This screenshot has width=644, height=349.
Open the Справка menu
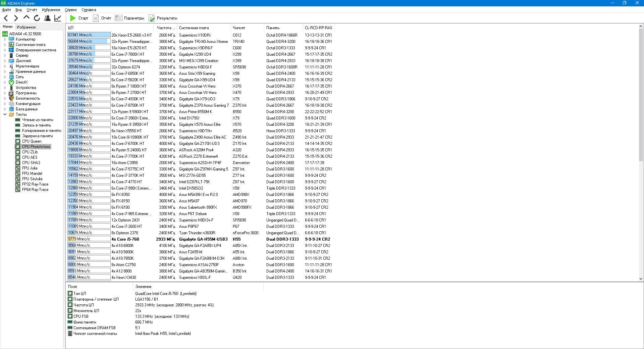click(x=89, y=10)
